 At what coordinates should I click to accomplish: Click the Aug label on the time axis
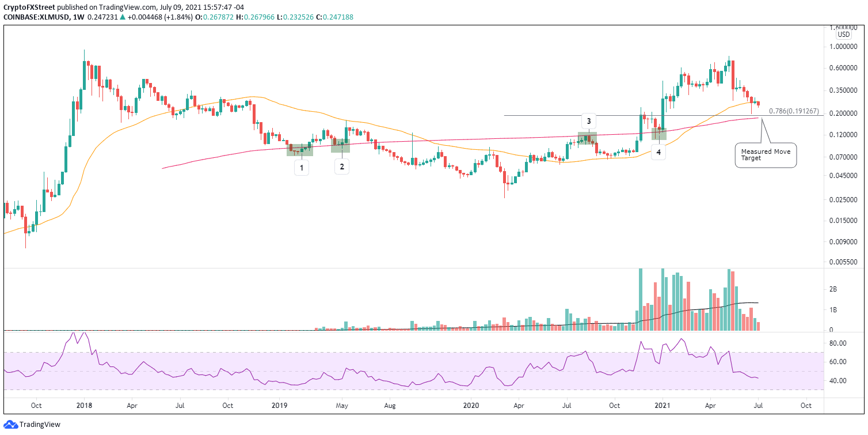(389, 405)
